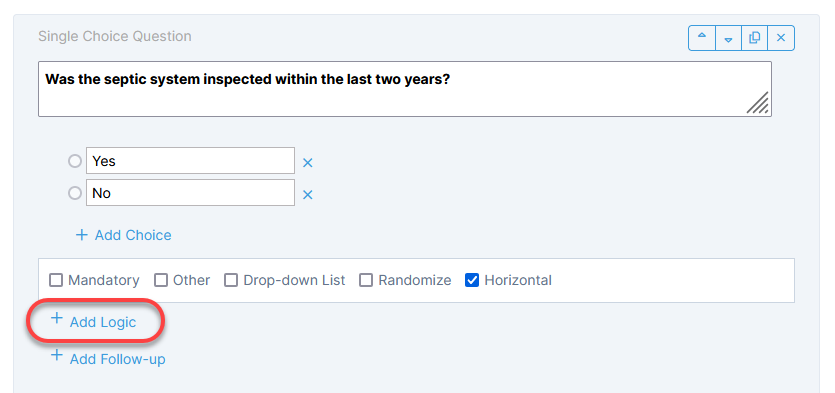Screen dimensions: 835x393
Task: Remove the Yes choice with X
Action: pos(307,163)
